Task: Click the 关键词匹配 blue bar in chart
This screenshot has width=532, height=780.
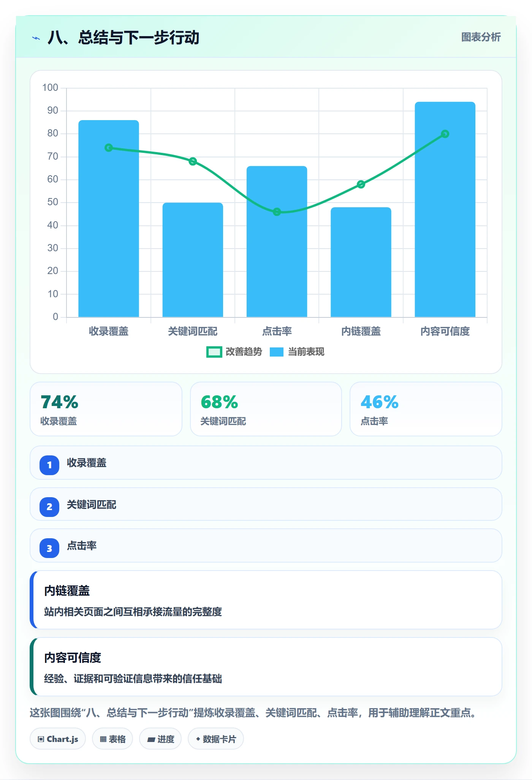Action: [x=193, y=260]
